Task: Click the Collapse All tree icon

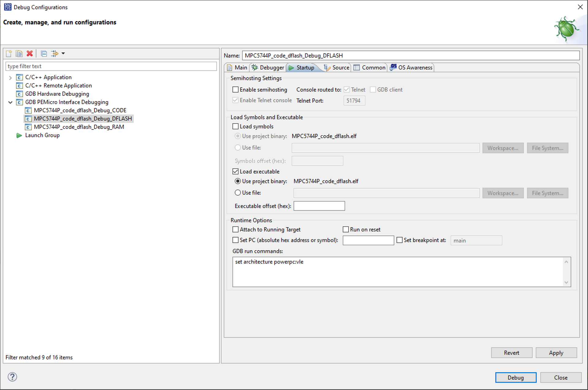Action: (44, 54)
